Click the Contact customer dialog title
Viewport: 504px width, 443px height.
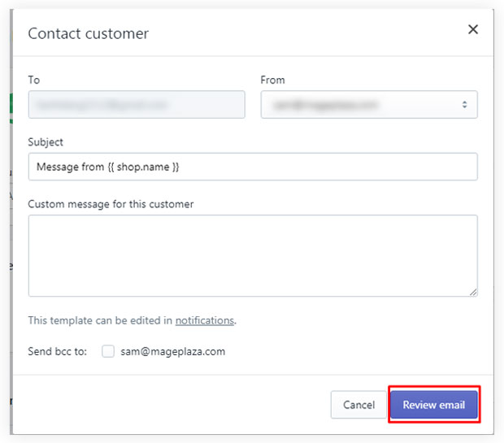[x=89, y=33]
